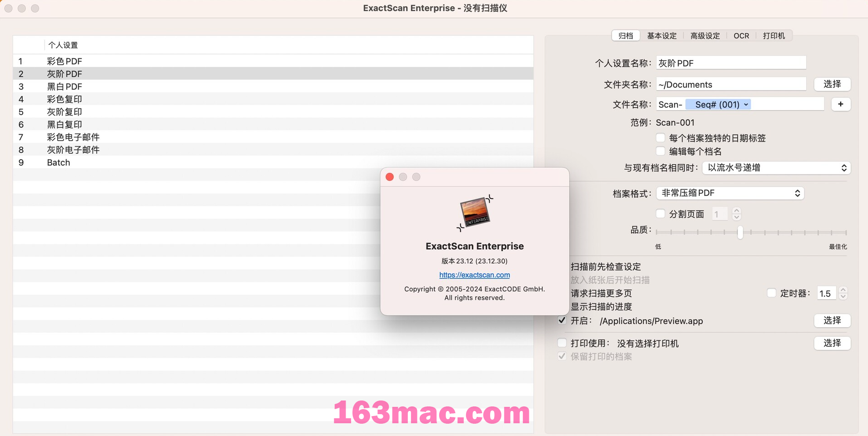Select the Batch profile row
Viewport: 868px width, 436px height.
click(x=273, y=162)
